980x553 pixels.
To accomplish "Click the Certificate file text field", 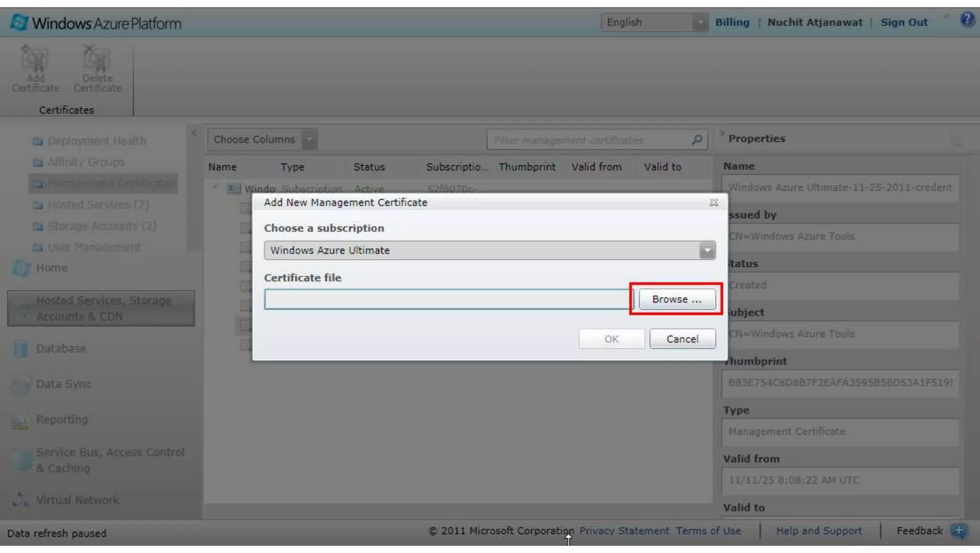I will [447, 300].
